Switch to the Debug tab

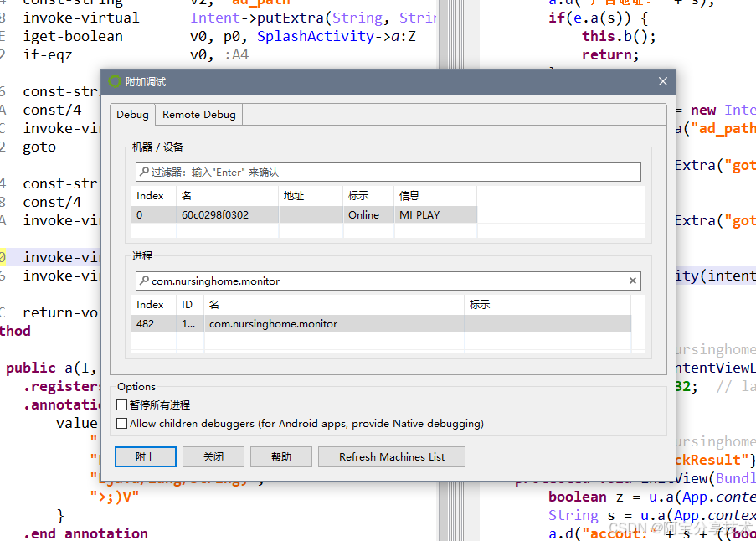(132, 115)
